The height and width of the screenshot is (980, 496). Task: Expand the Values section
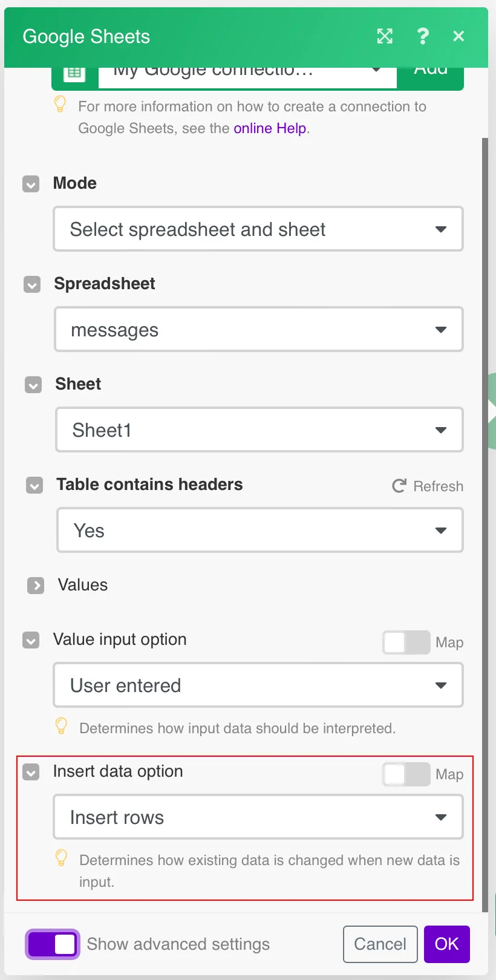[36, 586]
